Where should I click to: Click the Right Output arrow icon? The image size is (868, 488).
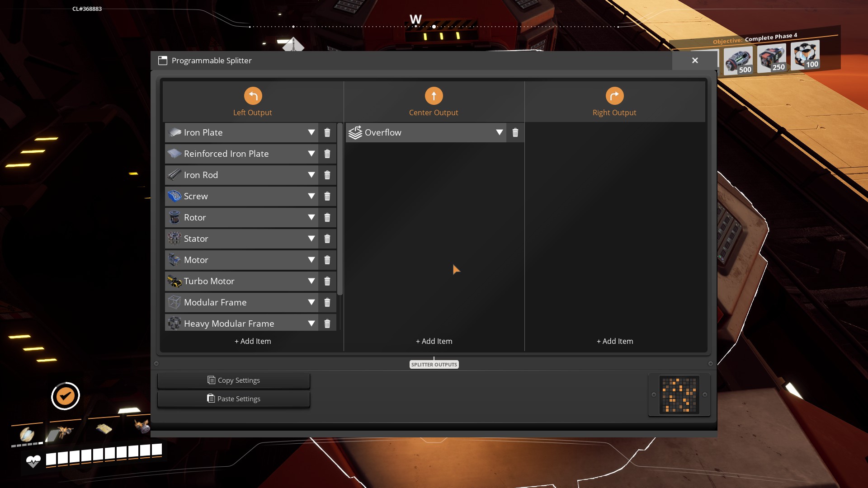(x=614, y=96)
